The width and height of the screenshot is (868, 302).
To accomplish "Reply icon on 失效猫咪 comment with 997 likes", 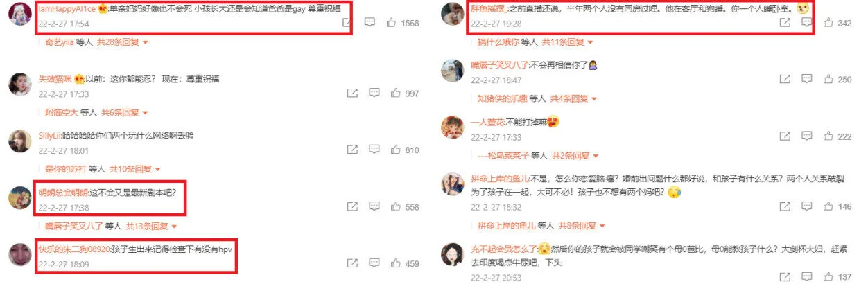I will pyautogui.click(x=374, y=93).
